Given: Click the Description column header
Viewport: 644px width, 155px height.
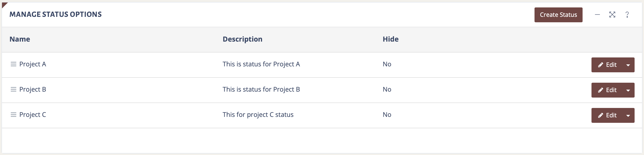Looking at the screenshot, I should coord(242,39).
